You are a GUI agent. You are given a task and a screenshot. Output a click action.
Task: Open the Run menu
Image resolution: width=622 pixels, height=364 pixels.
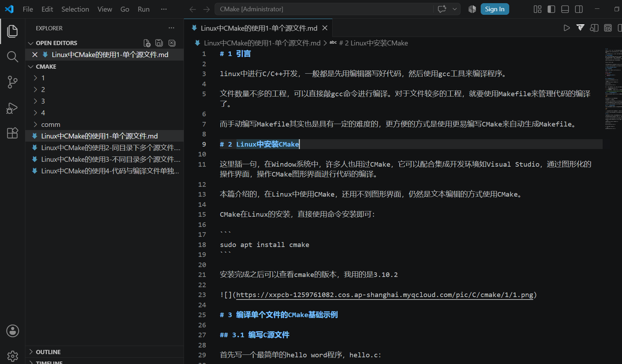(143, 9)
